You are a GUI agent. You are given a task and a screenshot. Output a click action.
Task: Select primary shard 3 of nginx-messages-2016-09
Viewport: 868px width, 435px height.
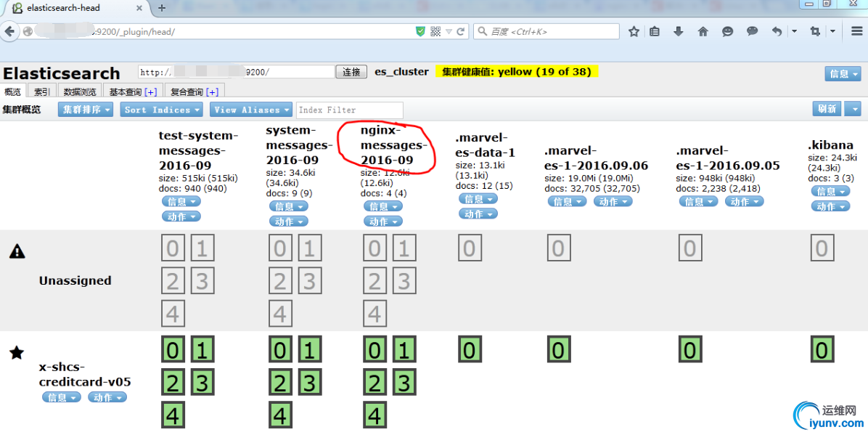(405, 383)
